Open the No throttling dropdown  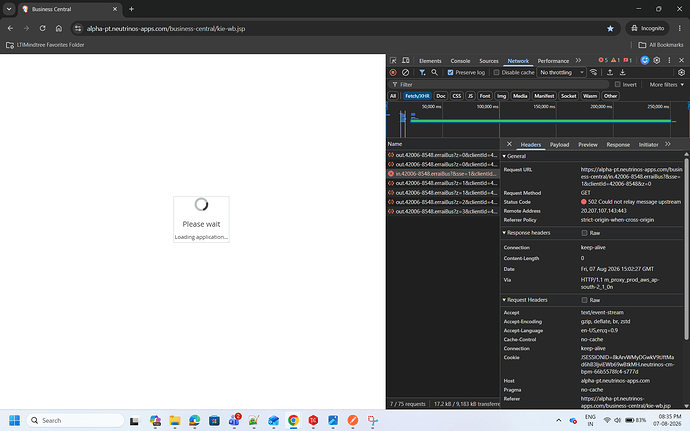tap(562, 73)
